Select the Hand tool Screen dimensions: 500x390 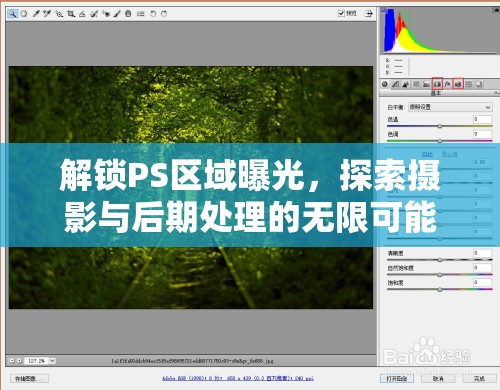point(24,14)
